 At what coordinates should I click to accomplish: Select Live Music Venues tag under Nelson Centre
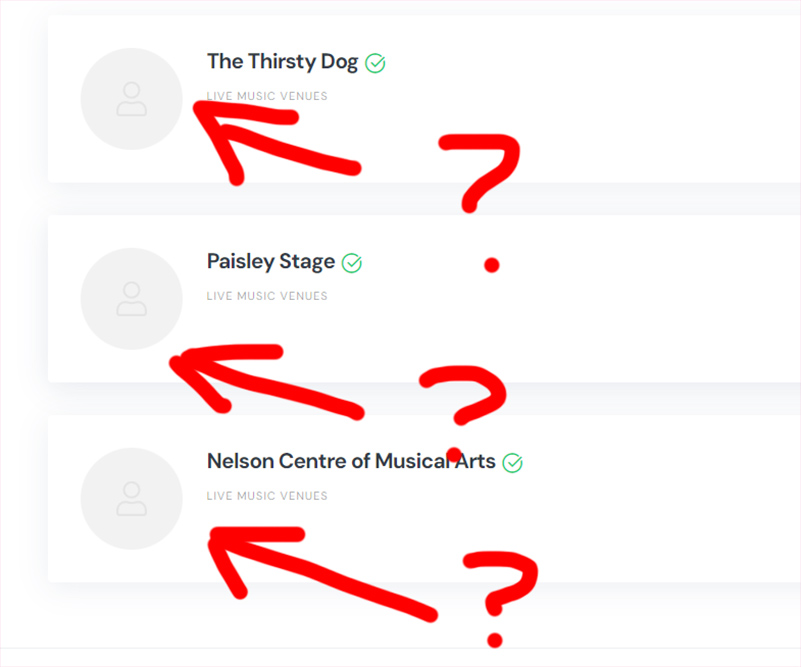(x=267, y=495)
